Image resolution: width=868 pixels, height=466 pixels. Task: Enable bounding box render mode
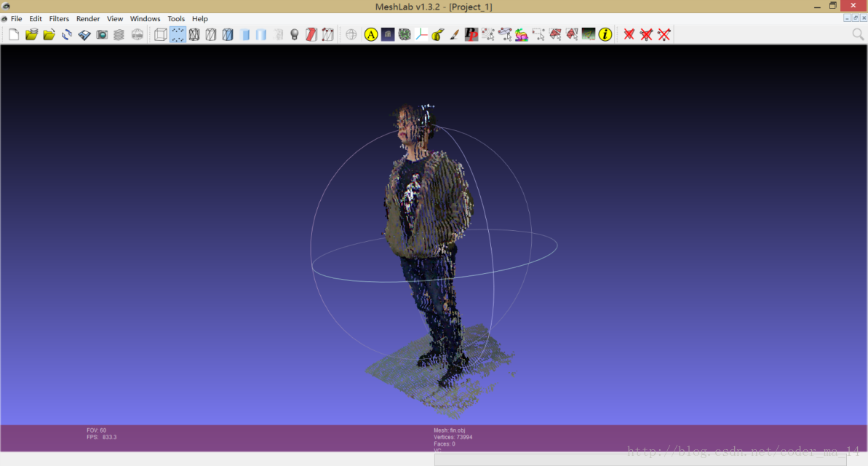tap(161, 35)
